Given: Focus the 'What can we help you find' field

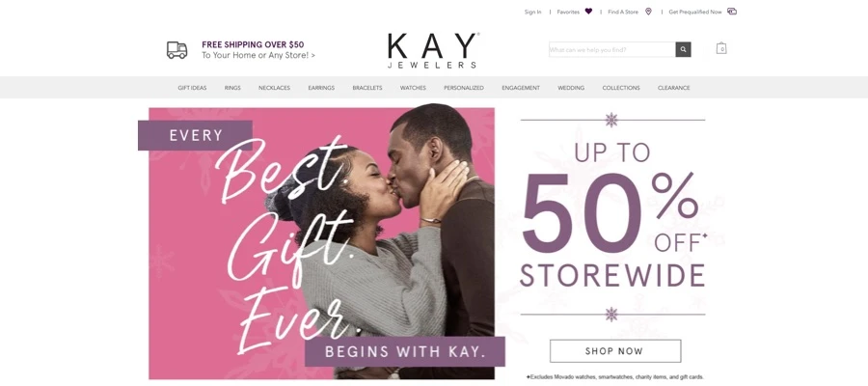Looking at the screenshot, I should point(612,49).
